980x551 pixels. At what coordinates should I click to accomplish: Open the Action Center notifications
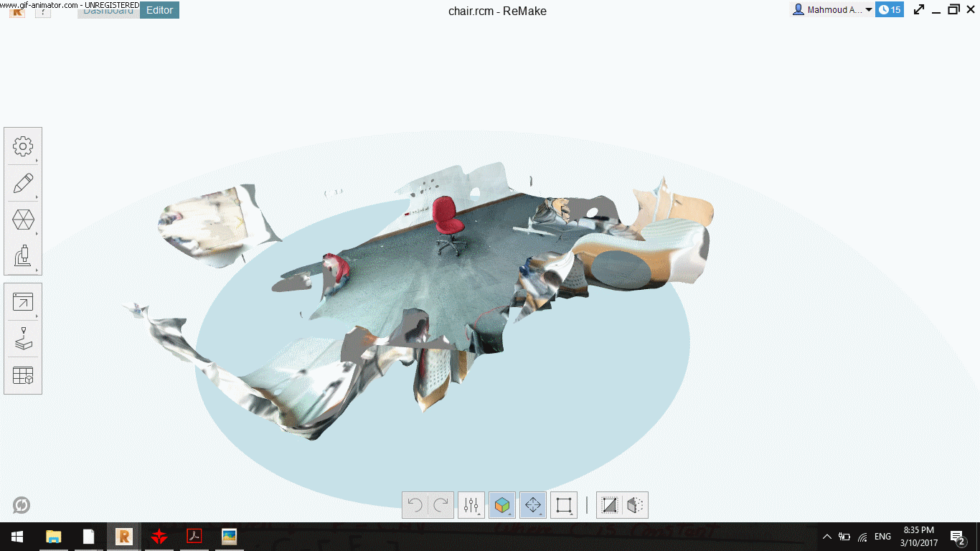958,537
